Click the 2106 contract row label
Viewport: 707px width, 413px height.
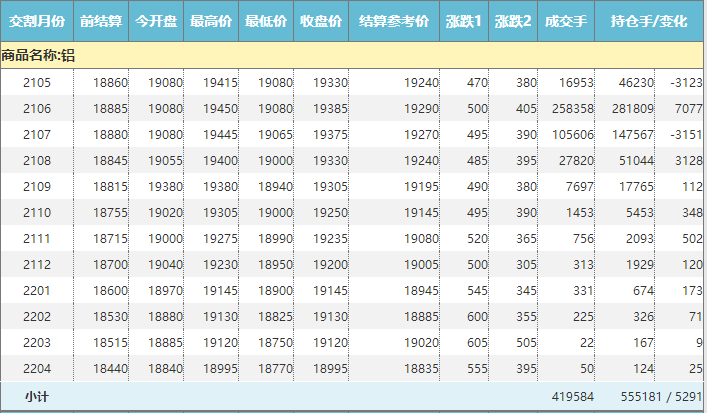(37, 108)
